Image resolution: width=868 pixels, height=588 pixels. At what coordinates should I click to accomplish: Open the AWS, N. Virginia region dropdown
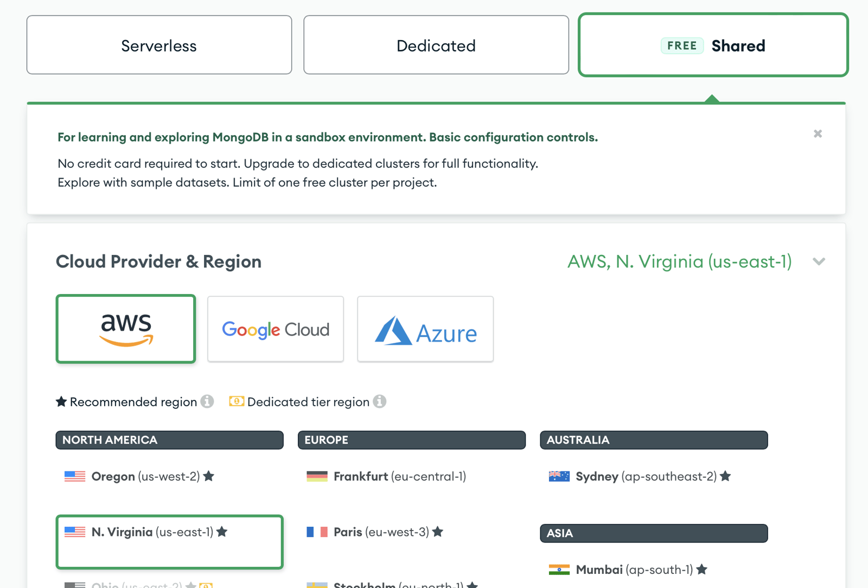(680, 262)
